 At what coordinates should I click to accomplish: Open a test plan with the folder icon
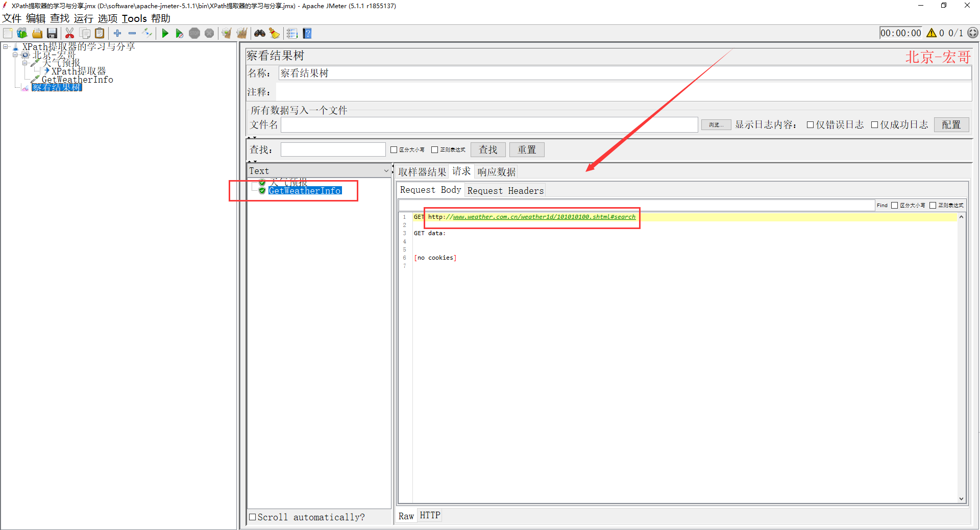tap(37, 33)
